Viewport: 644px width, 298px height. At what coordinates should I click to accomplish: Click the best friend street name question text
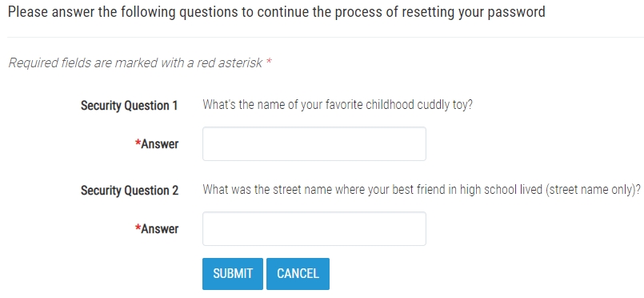pos(422,191)
